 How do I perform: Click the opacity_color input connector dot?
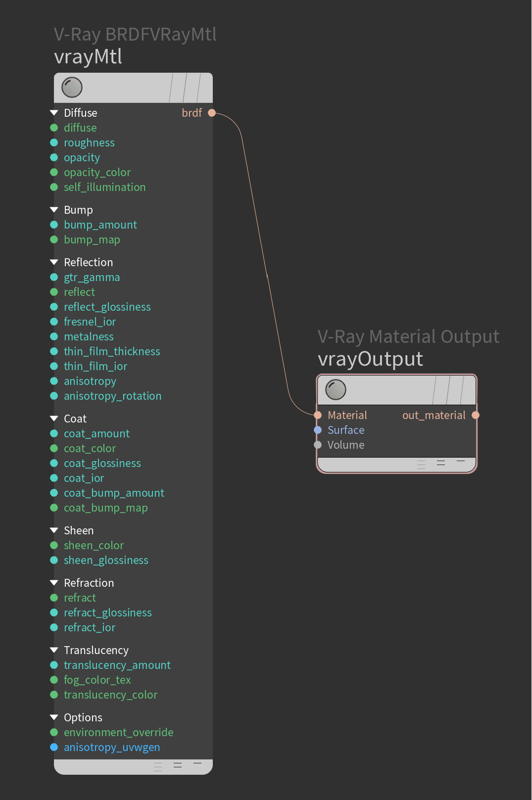(54, 172)
